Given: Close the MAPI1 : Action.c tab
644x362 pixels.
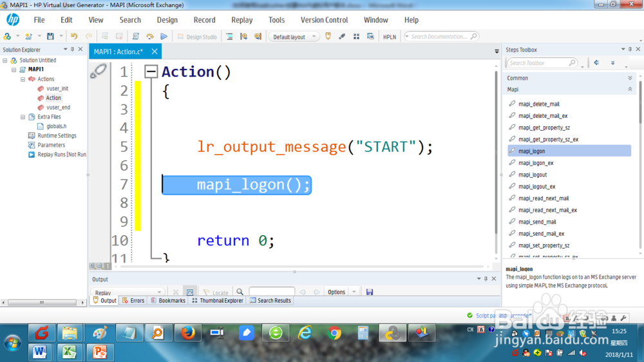Looking at the screenshot, I should pyautogui.click(x=155, y=52).
